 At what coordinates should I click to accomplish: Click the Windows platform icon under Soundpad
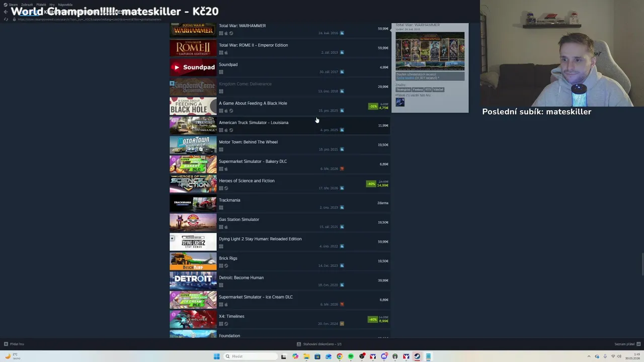(x=221, y=72)
